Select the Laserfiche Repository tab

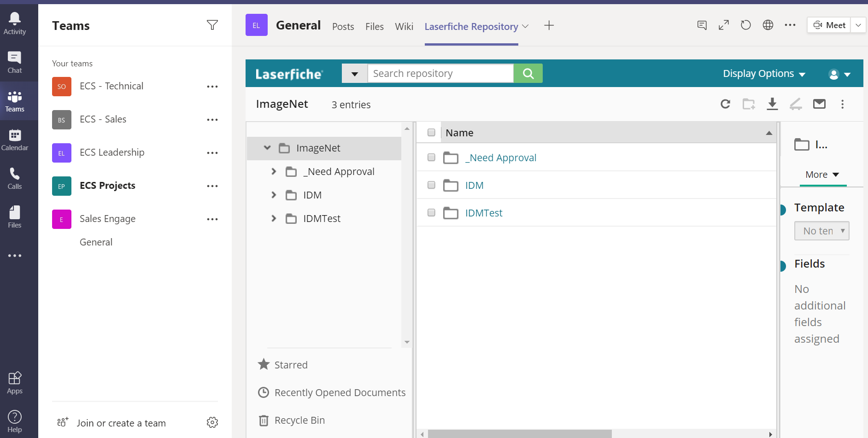pos(471,27)
